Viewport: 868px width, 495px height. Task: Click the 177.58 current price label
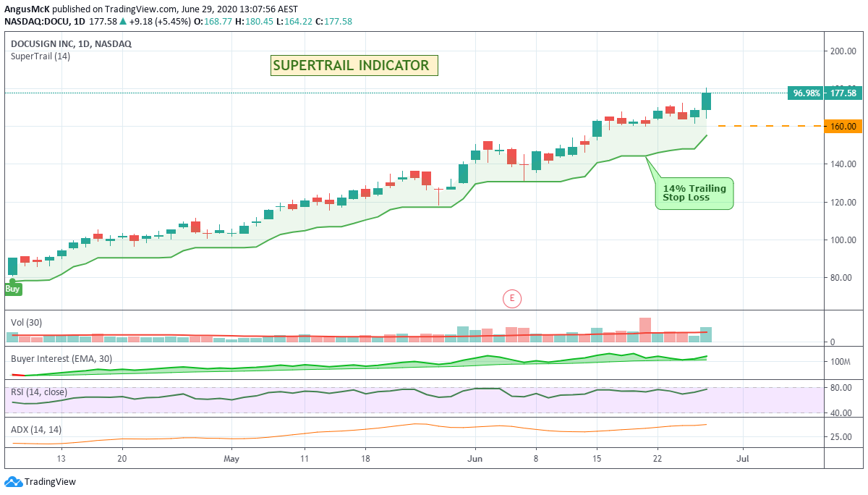pyautogui.click(x=843, y=93)
